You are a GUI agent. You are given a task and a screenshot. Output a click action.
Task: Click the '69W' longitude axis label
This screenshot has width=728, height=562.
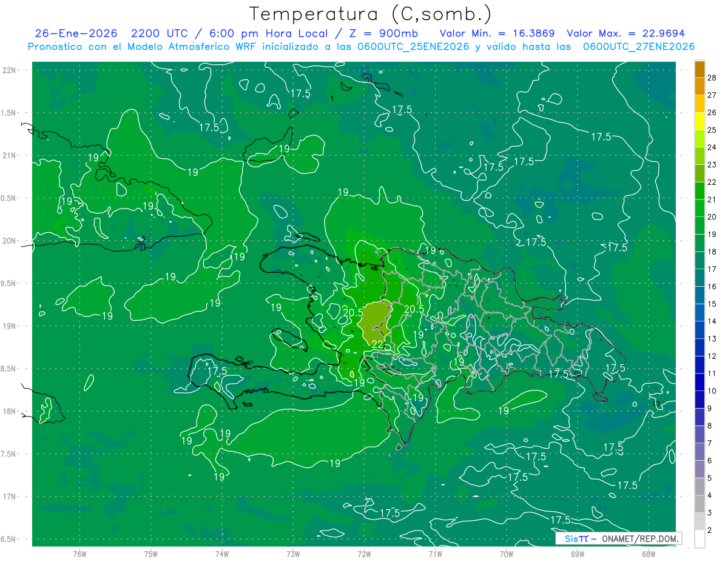[x=578, y=554]
